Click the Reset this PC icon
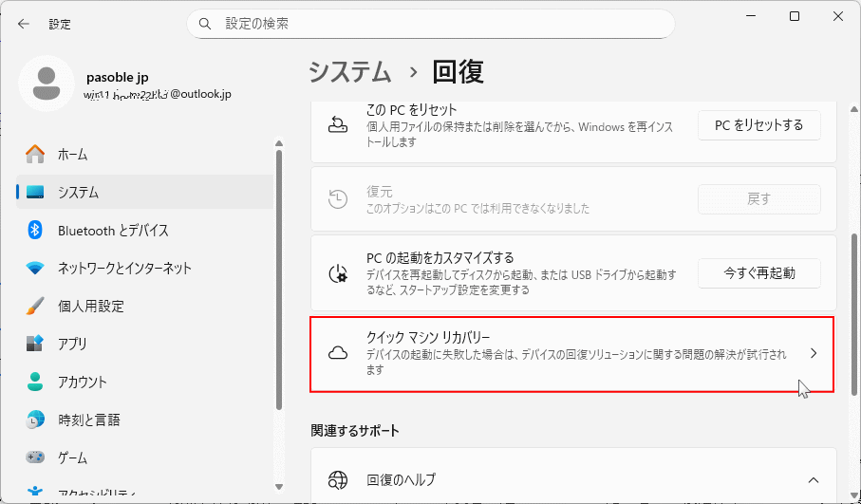The height and width of the screenshot is (504, 861). (x=338, y=124)
